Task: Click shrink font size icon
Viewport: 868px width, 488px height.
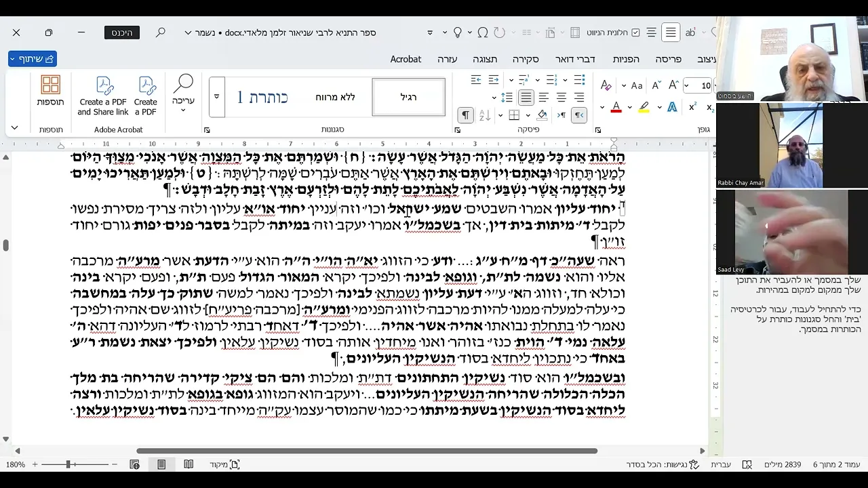Action: click(x=658, y=85)
